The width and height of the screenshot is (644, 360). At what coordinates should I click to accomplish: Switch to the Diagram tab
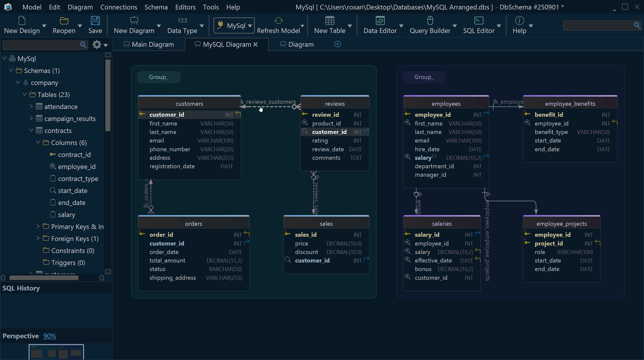(x=297, y=44)
